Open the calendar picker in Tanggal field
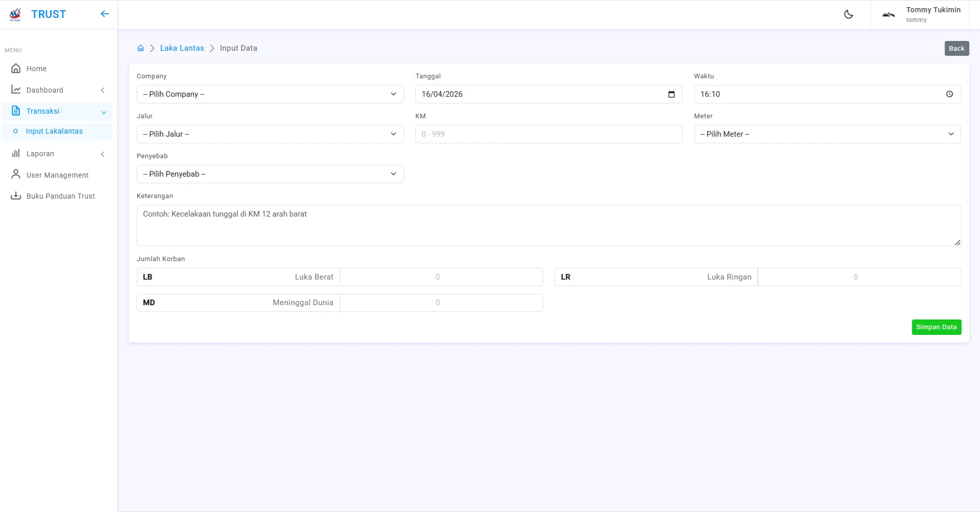This screenshot has height=512, width=980. pyautogui.click(x=671, y=94)
